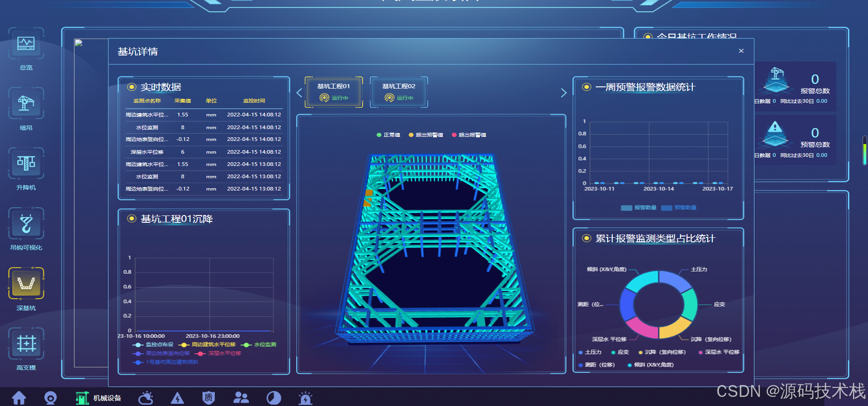Click the bullet icon beside 一周预警报警数据统计
This screenshot has height=406, width=868.
586,87
